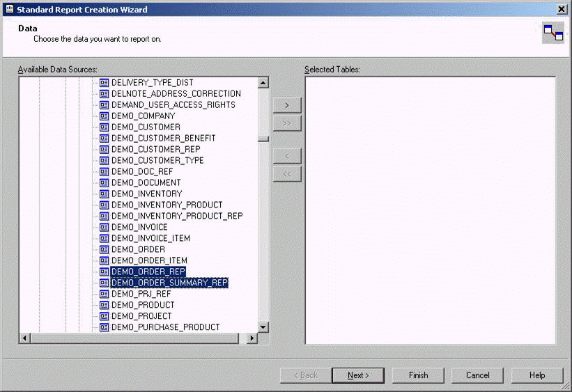This screenshot has width=572, height=392.
Task: Click the table icon beside DEMO_ORDER_ITEM
Action: (105, 260)
